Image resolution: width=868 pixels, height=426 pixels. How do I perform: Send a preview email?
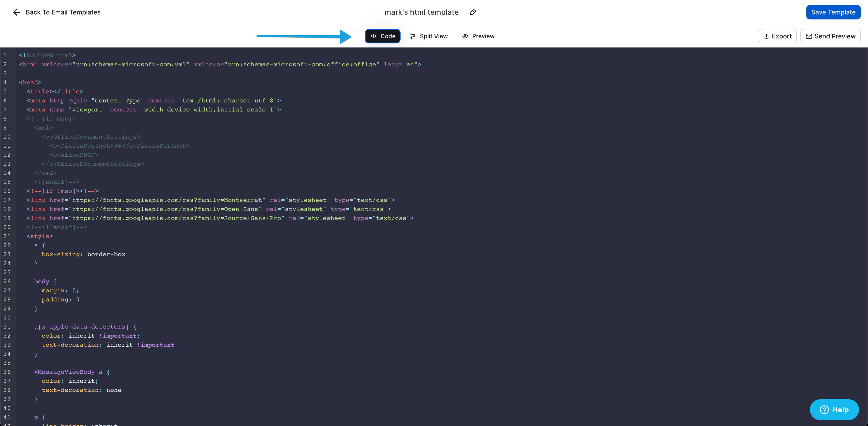click(x=830, y=36)
